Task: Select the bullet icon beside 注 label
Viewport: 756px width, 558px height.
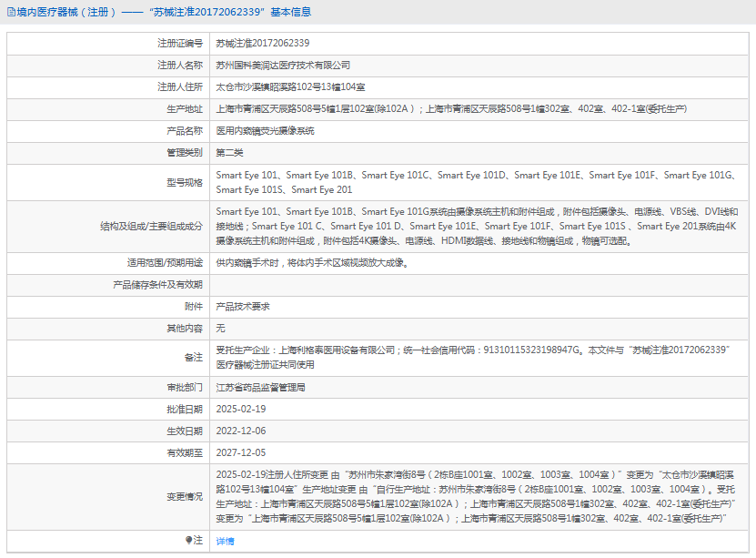Action: point(189,540)
